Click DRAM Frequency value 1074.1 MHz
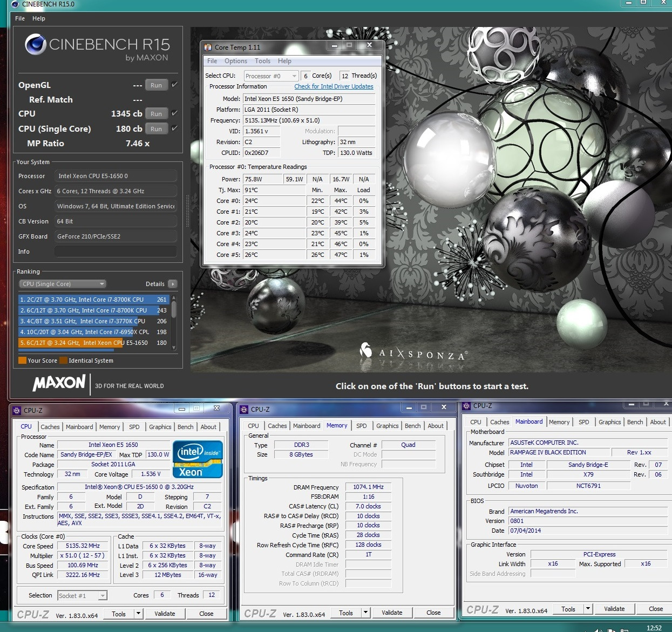This screenshot has width=672, height=632. click(368, 487)
